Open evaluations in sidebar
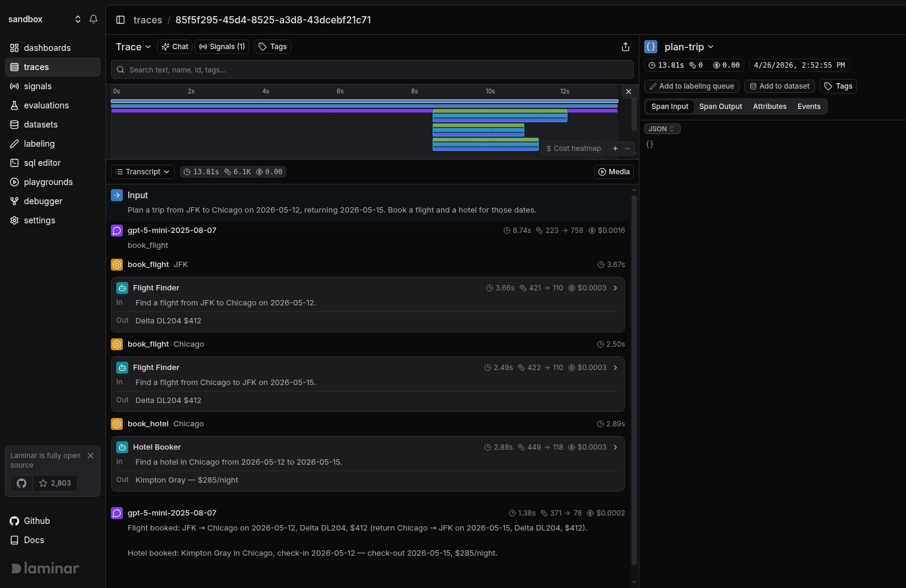Image resolution: width=906 pixels, height=588 pixels. pos(53,105)
